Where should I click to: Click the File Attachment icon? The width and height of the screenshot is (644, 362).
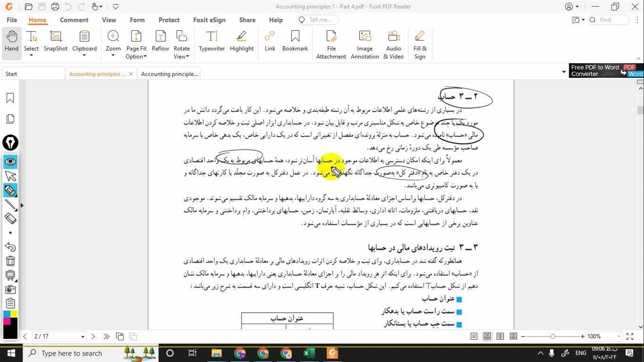[x=331, y=44]
